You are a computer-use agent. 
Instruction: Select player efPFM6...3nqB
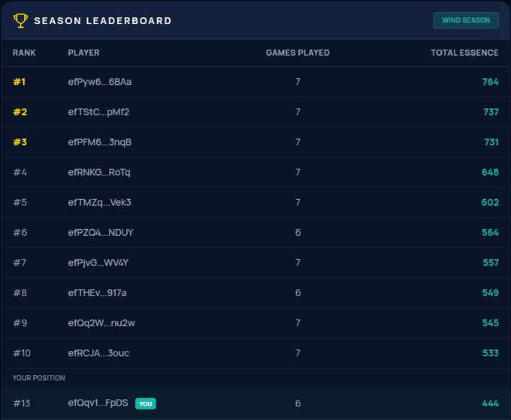pos(100,142)
